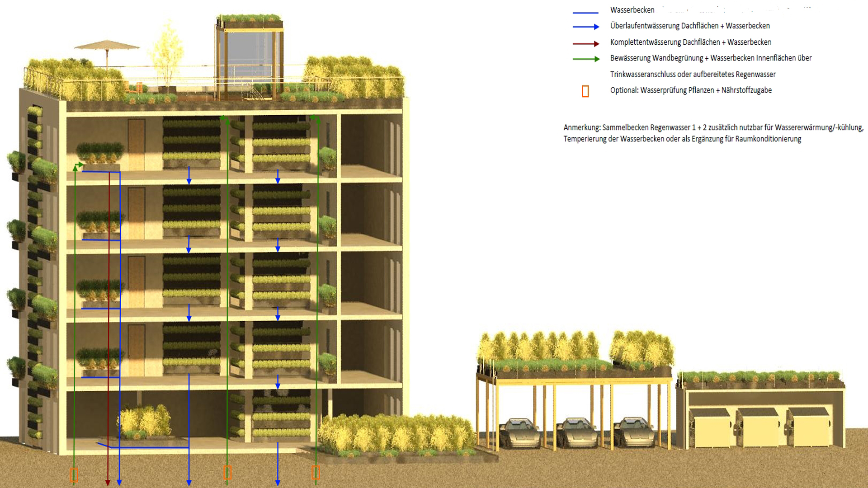Click the line starting 'Temperierung der Wasserbecken'

click(682, 139)
